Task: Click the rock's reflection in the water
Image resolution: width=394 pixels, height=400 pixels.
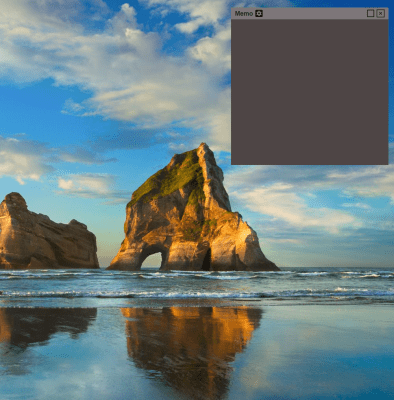Action: coord(192,343)
